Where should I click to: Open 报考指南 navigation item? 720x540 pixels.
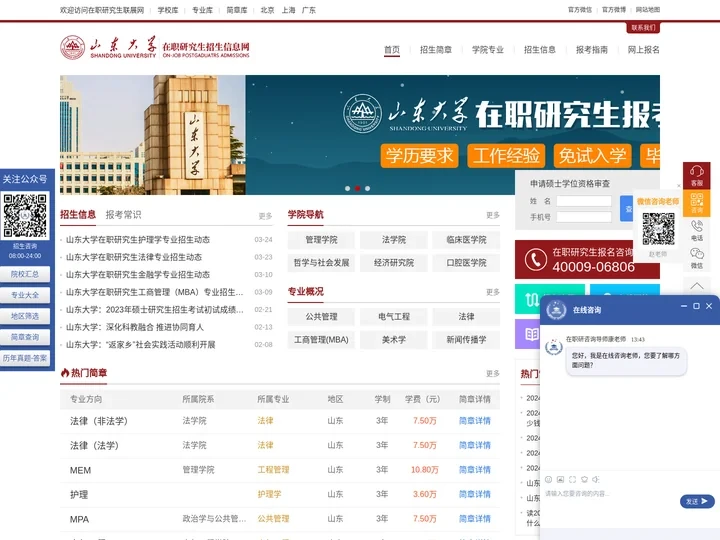coord(591,50)
